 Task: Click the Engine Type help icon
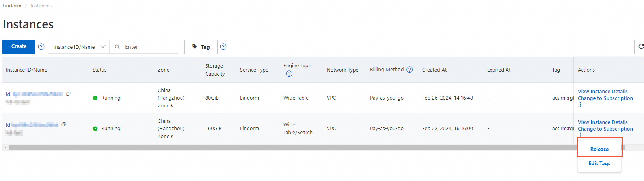[x=289, y=74]
